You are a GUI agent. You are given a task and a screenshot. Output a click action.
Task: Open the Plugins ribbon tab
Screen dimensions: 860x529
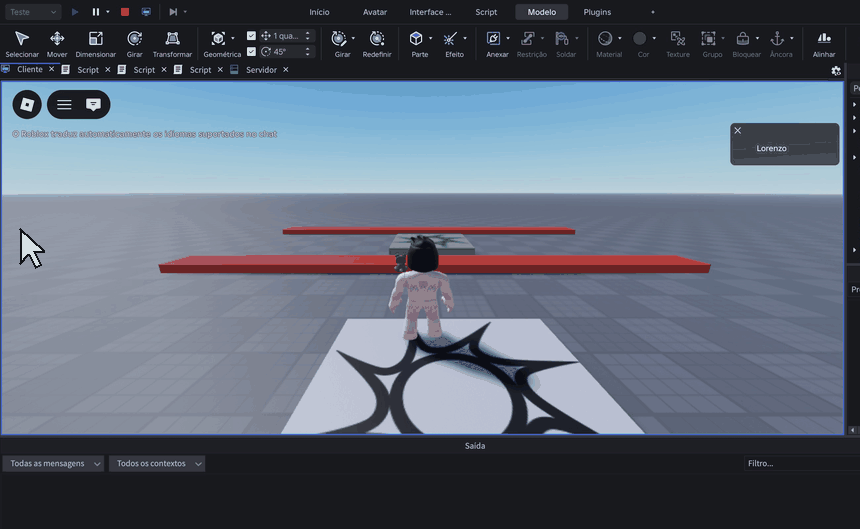pos(597,12)
